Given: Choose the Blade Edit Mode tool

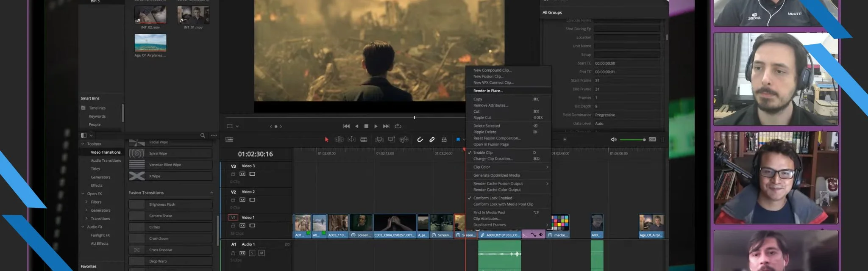Looking at the screenshot, I should tap(364, 140).
